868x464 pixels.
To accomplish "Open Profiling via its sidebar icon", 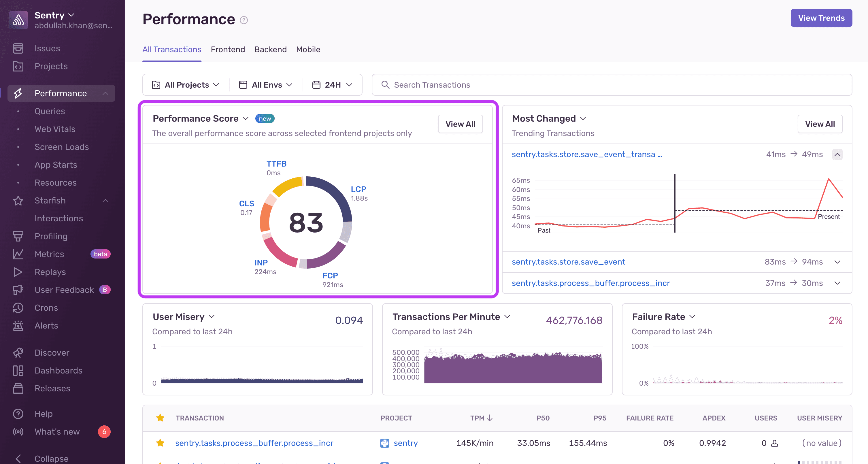I will click(18, 236).
